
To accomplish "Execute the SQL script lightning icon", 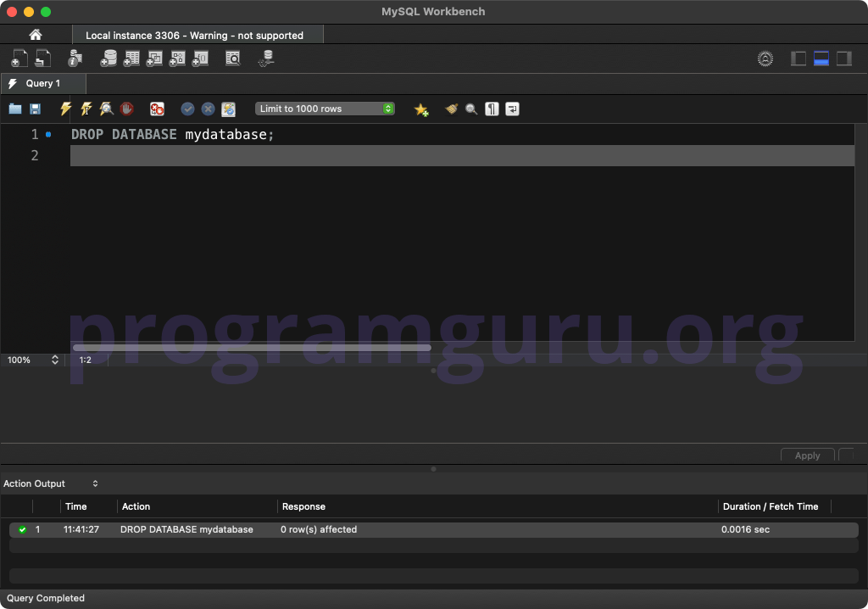I will [x=65, y=109].
